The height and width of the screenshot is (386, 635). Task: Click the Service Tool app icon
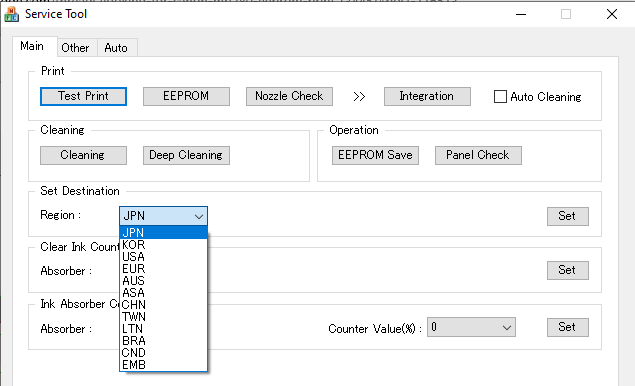[11, 14]
